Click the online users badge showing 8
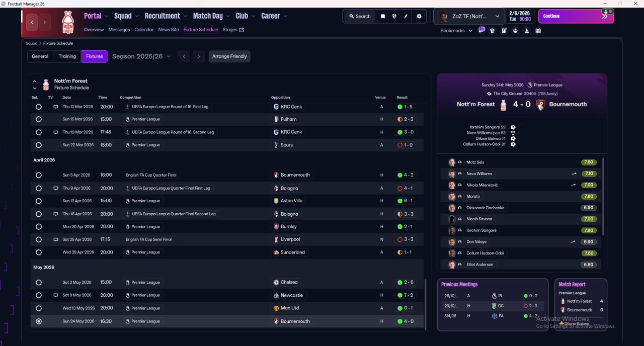This screenshot has height=346, width=644. (x=607, y=11)
